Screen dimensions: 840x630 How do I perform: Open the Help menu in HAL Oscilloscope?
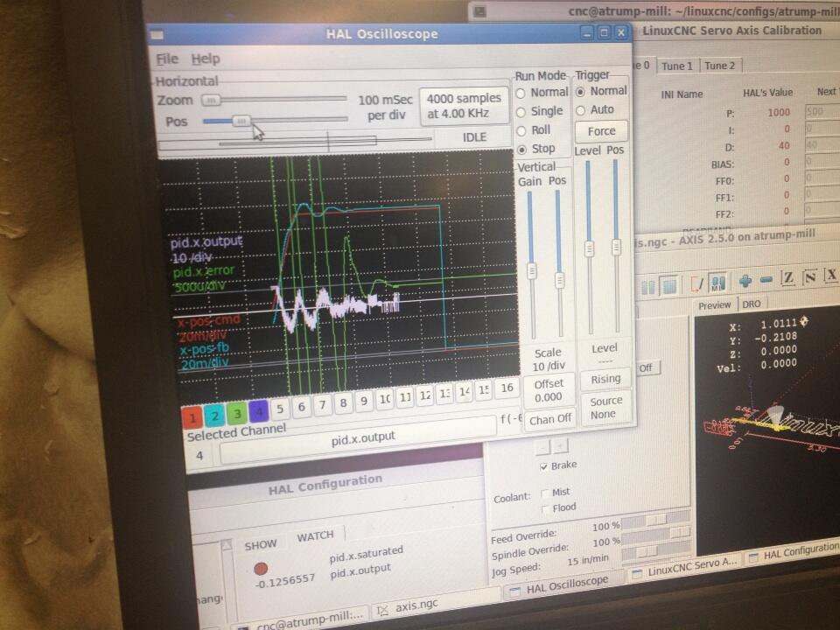(206, 59)
